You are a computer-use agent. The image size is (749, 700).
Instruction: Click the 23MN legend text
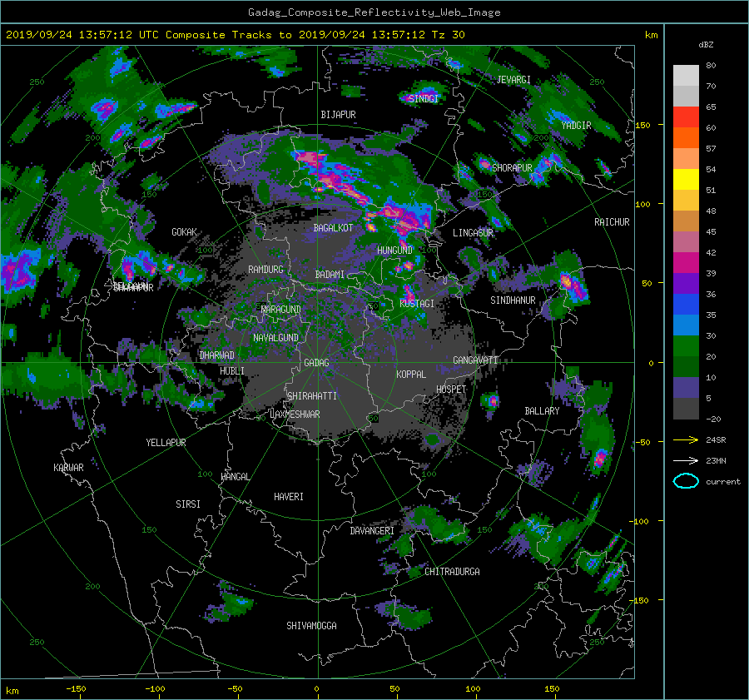(716, 461)
